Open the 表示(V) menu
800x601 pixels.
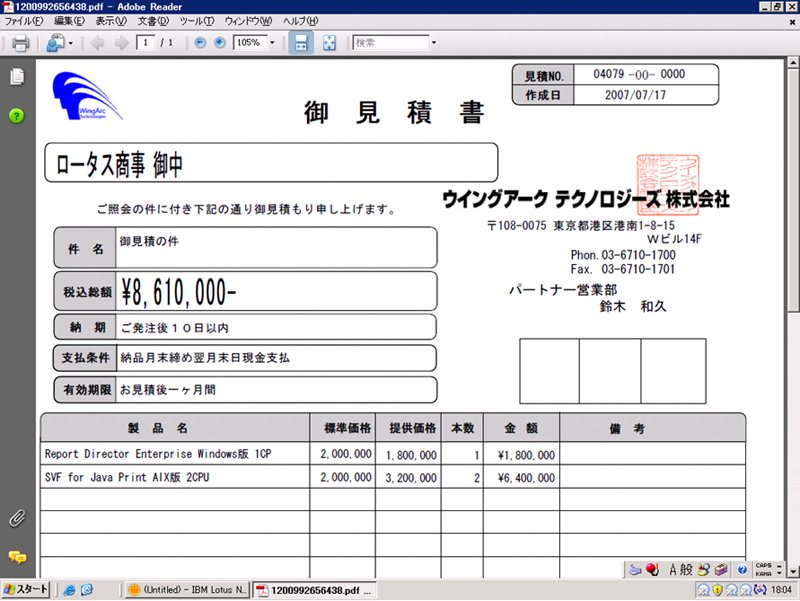(111, 21)
